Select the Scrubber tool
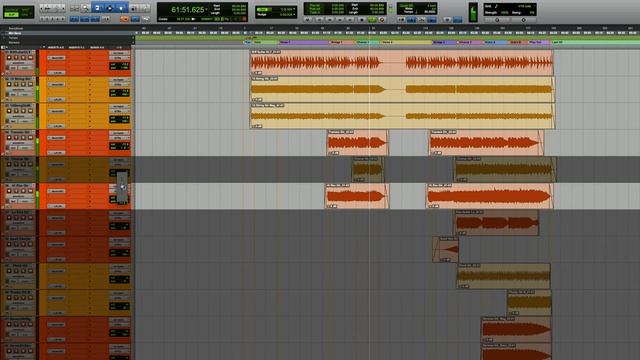Screen dimensions: 640x360 pos(133,8)
